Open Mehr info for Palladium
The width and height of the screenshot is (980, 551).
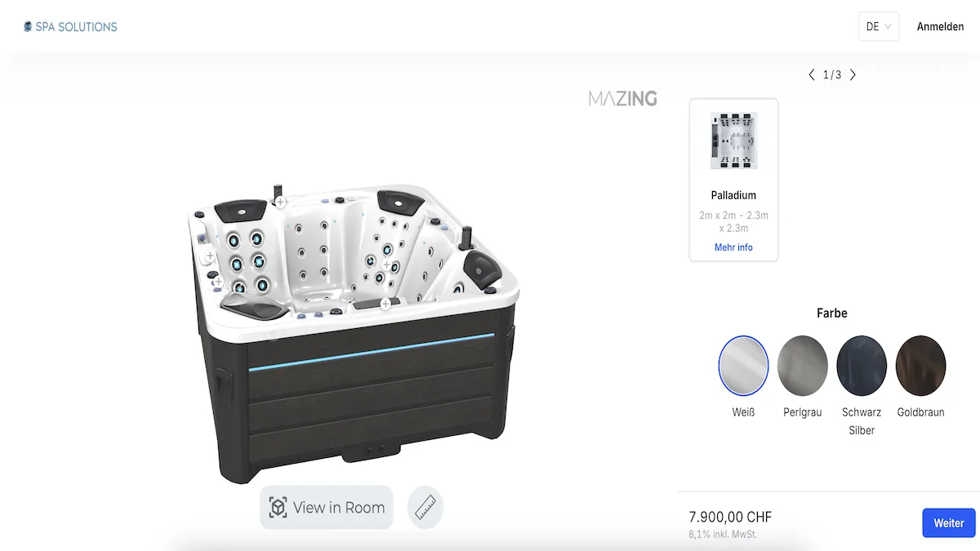733,247
